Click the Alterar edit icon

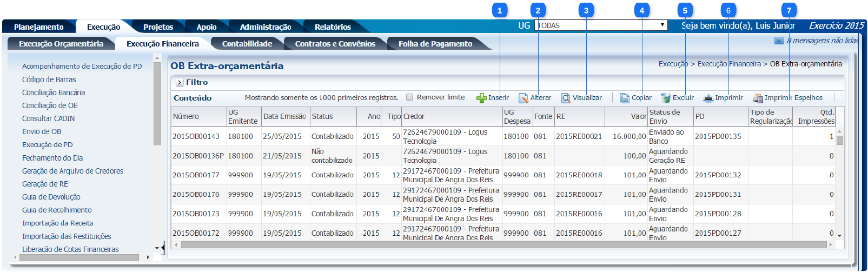pyautogui.click(x=524, y=98)
